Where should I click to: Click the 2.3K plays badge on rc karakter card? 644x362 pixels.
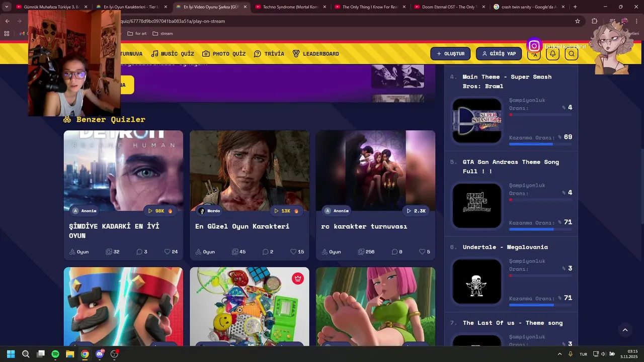click(416, 211)
